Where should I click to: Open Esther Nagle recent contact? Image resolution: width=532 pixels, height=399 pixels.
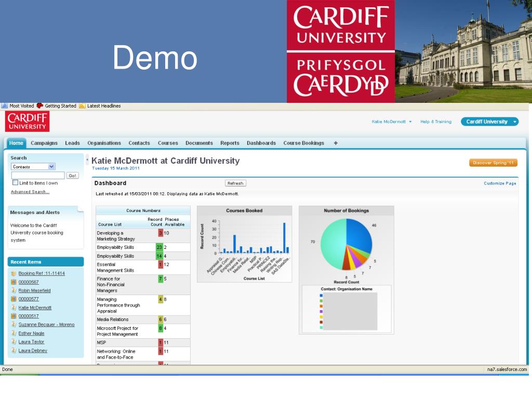pos(31,333)
